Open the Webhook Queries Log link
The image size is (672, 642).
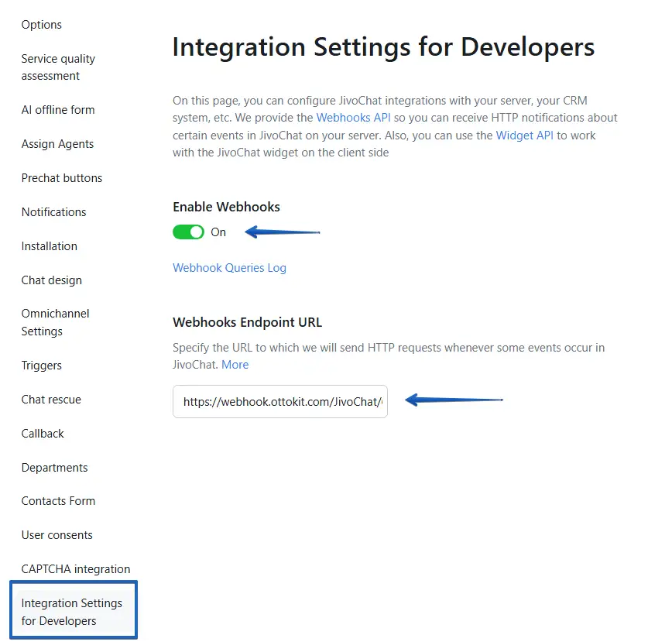(x=229, y=268)
